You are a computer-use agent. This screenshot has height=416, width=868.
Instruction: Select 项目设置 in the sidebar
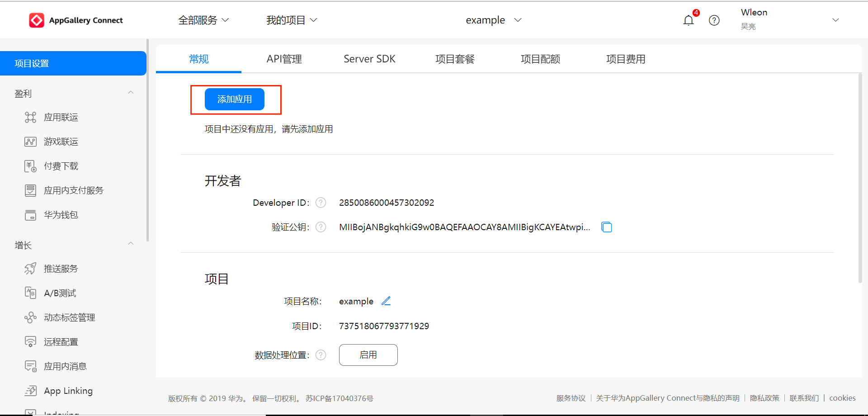coord(73,63)
